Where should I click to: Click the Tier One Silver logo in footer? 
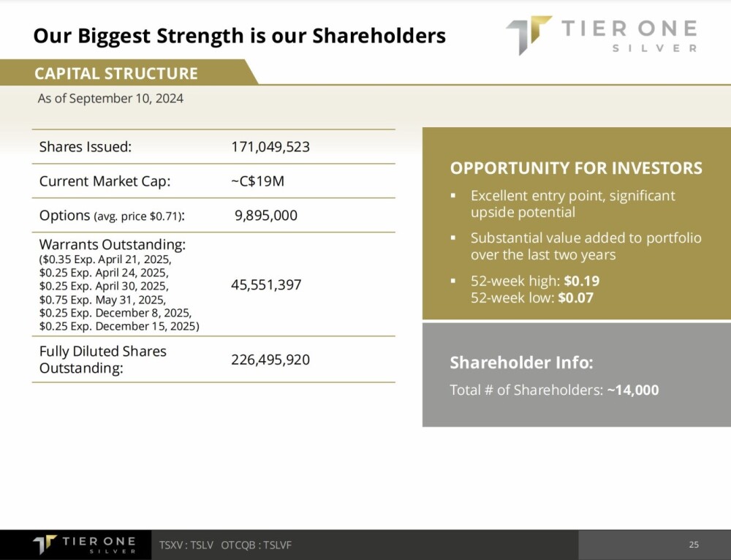click(84, 545)
